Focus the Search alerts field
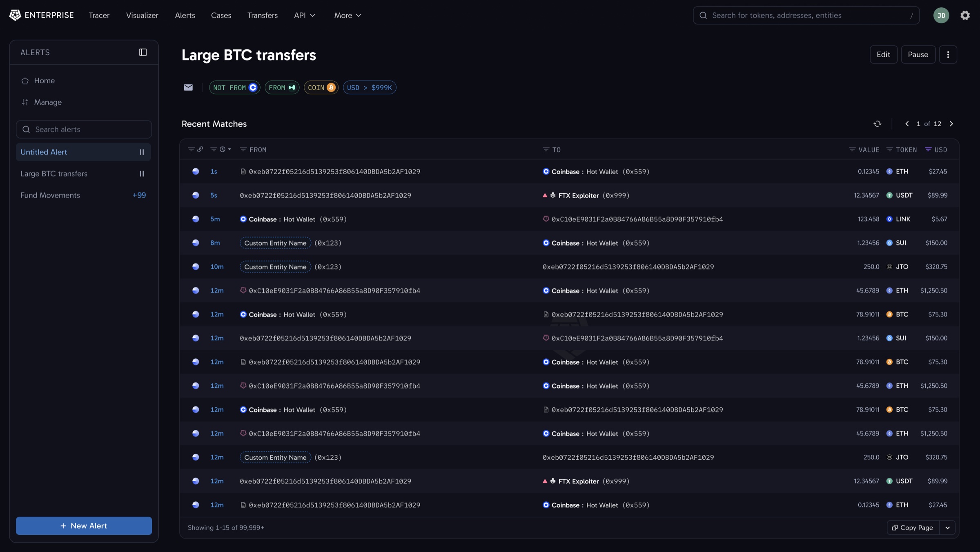The image size is (980, 552). [x=84, y=129]
